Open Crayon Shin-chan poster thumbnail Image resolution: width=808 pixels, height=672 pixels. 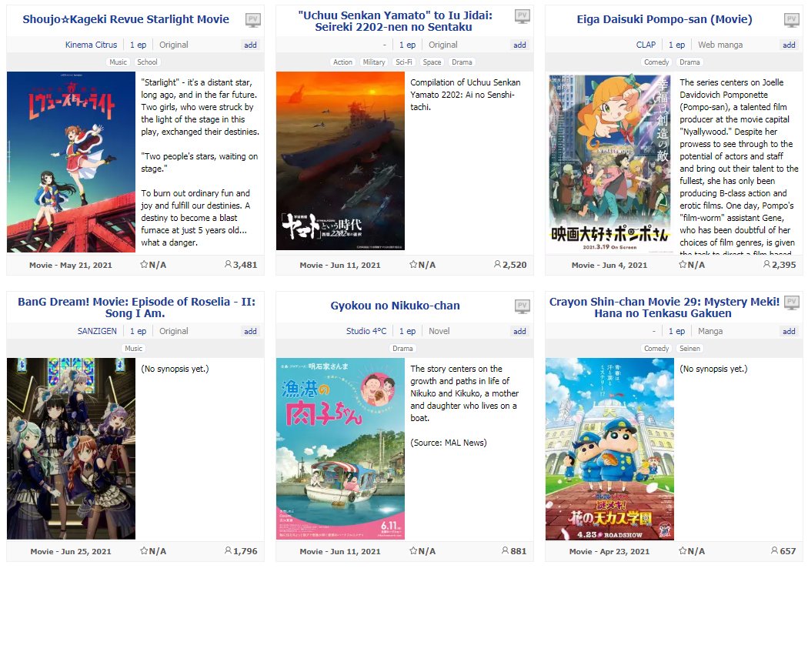pyautogui.click(x=609, y=450)
